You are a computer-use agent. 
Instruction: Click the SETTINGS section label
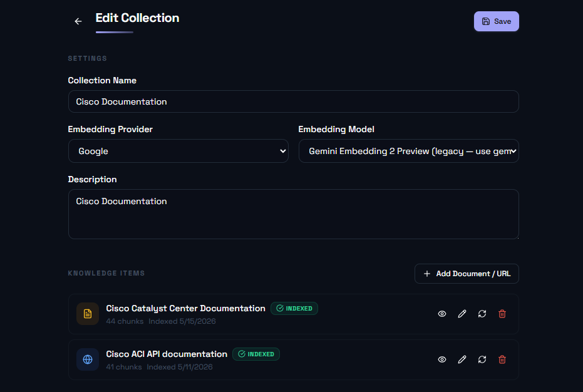88,58
